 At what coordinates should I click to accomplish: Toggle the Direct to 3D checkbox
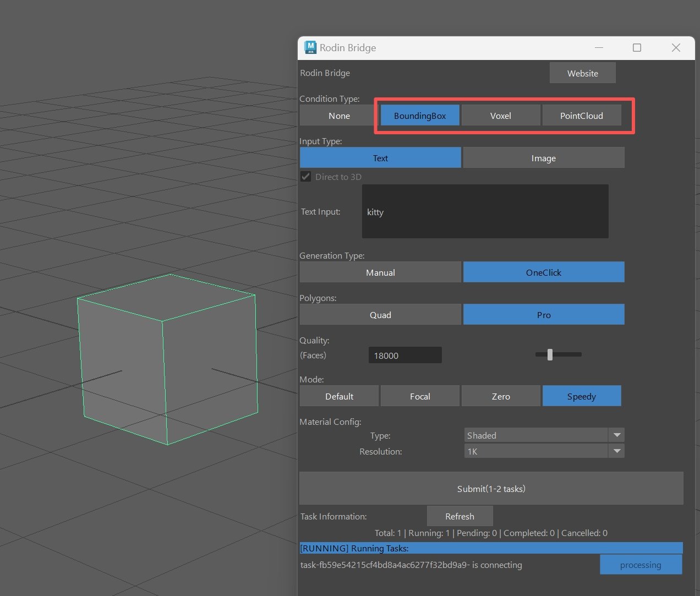pyautogui.click(x=305, y=177)
